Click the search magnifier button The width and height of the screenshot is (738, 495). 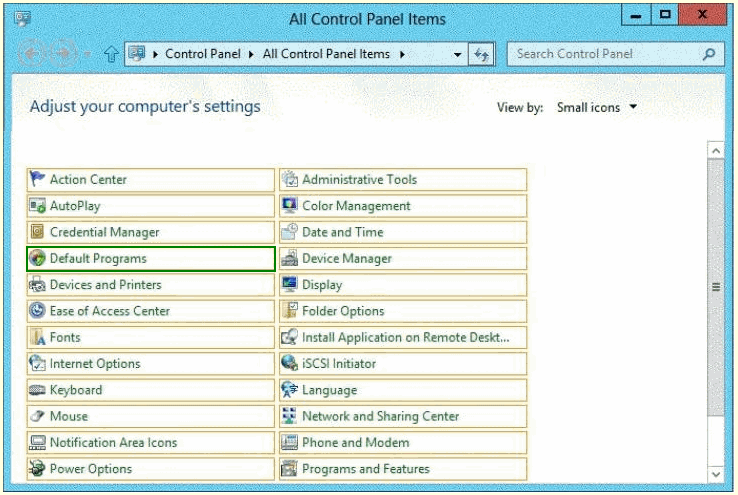(x=709, y=54)
